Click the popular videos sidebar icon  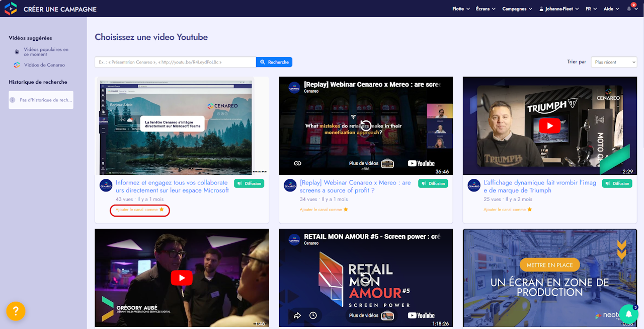17,52
